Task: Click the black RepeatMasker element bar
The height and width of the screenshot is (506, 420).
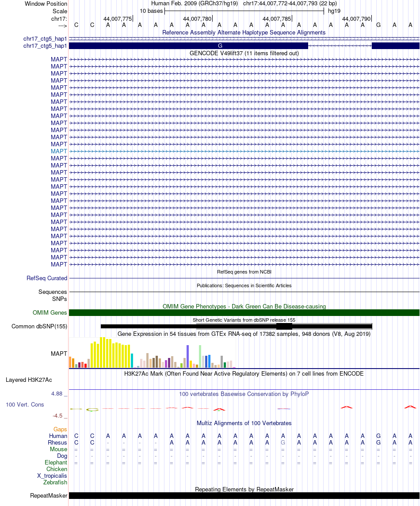Action: tap(244, 496)
